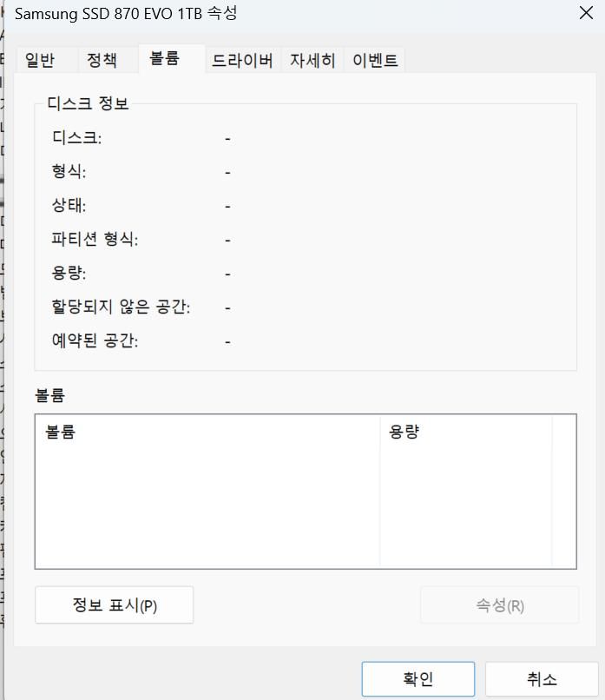
Task: Switch to the 드라이버 tab
Action: tap(242, 60)
